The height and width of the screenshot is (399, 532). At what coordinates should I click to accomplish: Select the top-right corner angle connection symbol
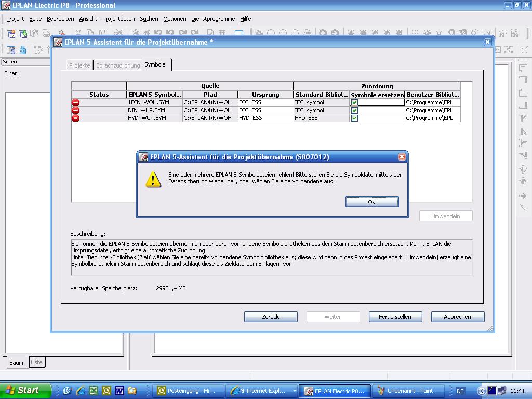(523, 80)
